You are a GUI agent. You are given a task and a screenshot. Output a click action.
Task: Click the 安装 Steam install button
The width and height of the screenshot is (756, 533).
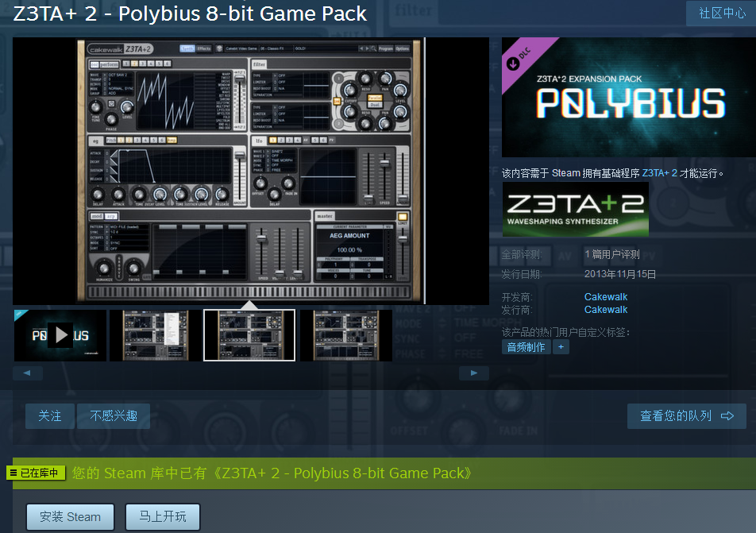coord(70,517)
